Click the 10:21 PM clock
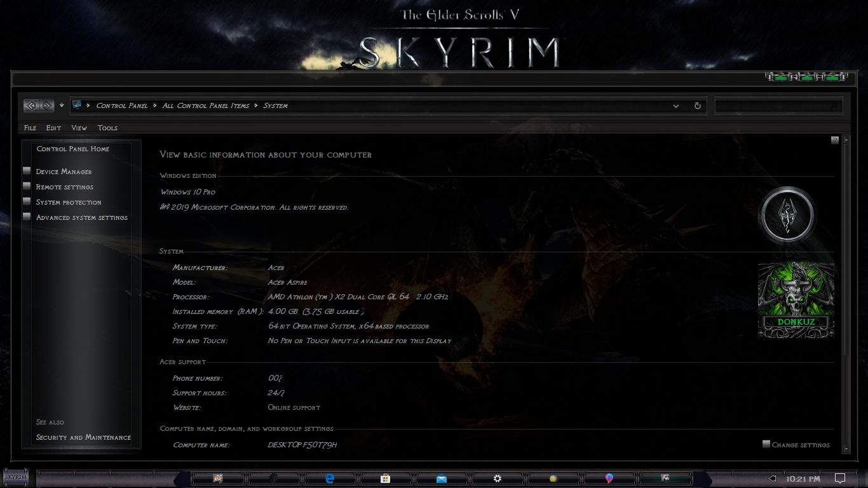The width and height of the screenshot is (868, 488). [803, 478]
